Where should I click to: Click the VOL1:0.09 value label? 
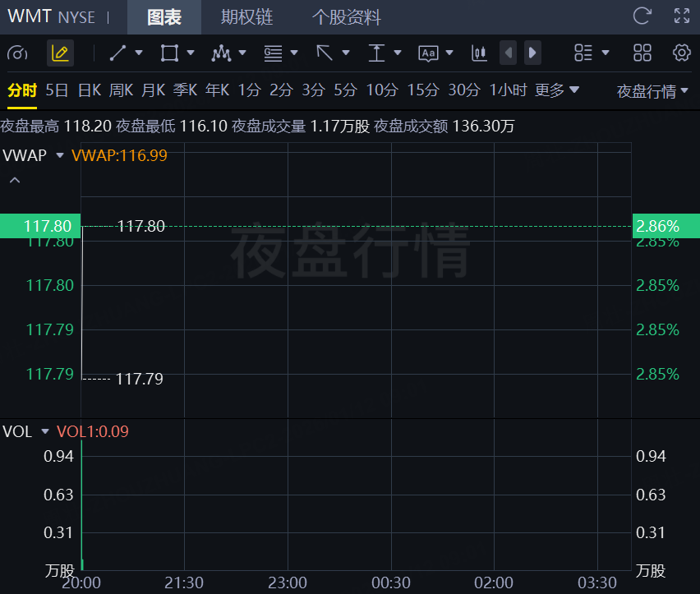pyautogui.click(x=92, y=431)
